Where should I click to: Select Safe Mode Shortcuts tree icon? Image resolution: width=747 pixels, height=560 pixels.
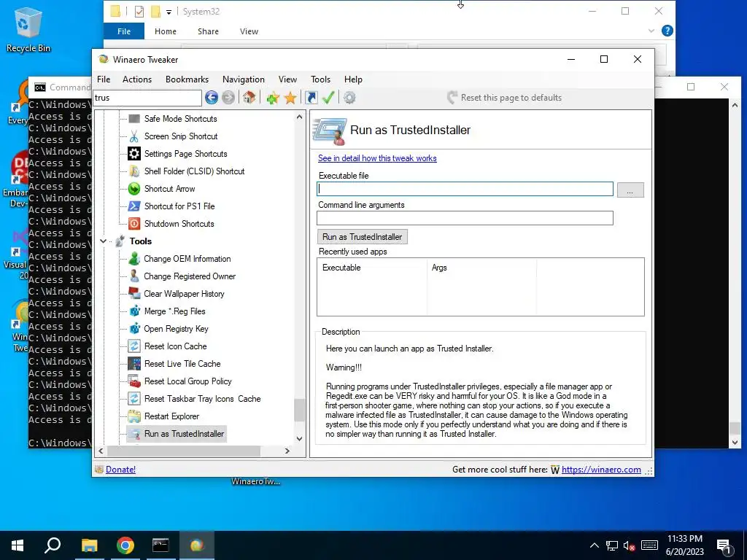[x=134, y=119]
